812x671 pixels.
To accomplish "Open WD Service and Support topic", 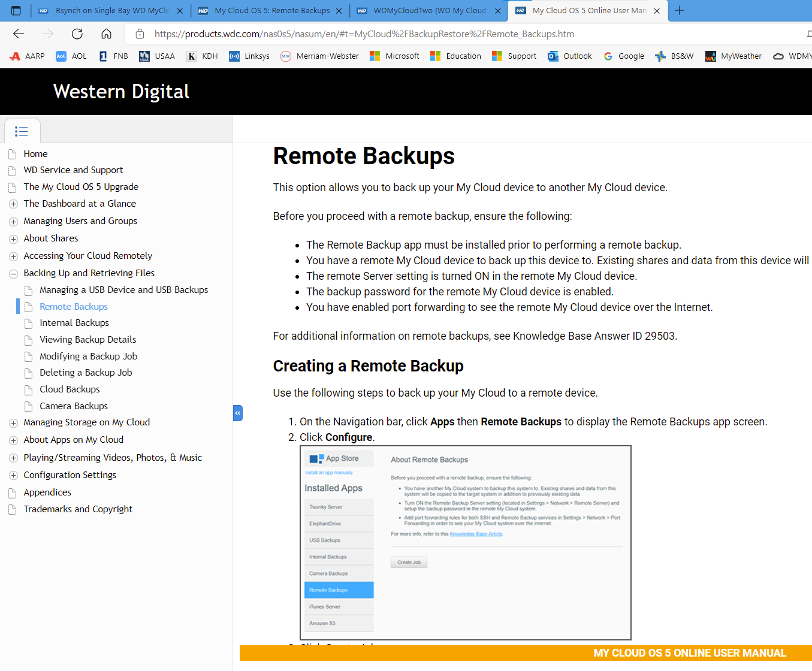I will pos(73,170).
